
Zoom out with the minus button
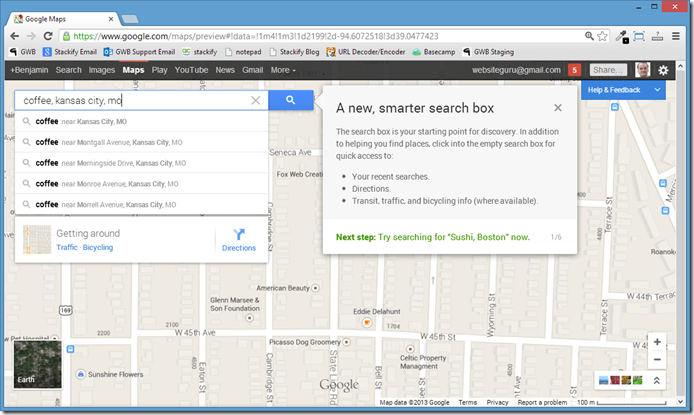click(657, 359)
